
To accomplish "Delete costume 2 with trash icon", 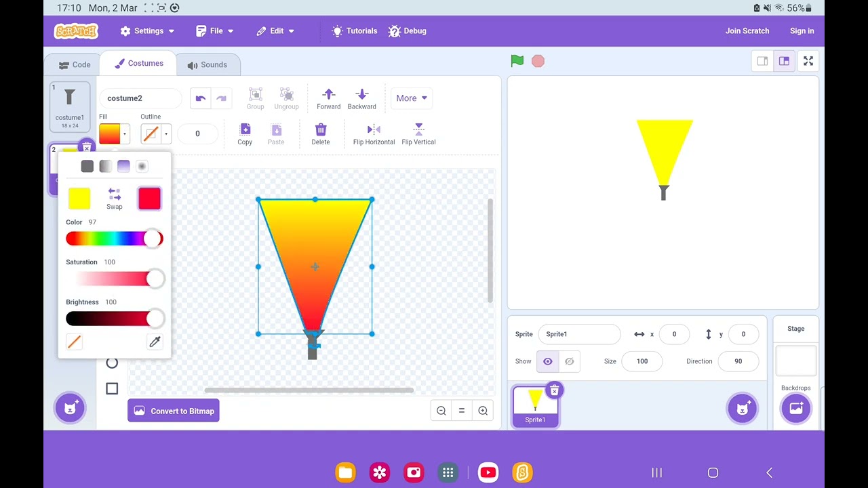I will (86, 148).
